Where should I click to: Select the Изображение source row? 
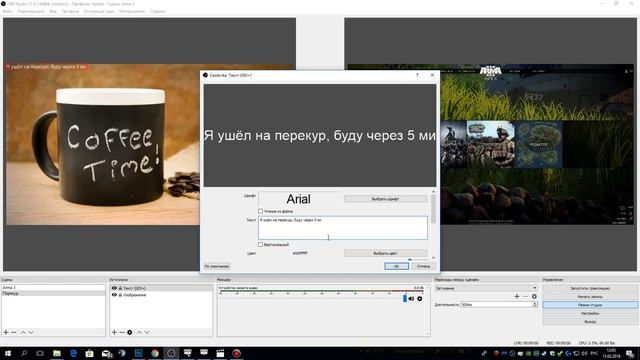click(161, 295)
